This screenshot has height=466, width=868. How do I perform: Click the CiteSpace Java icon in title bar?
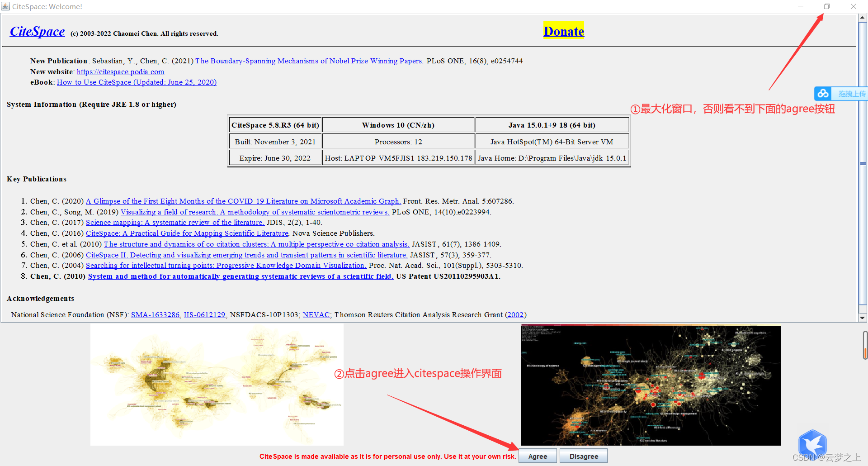tap(5, 6)
